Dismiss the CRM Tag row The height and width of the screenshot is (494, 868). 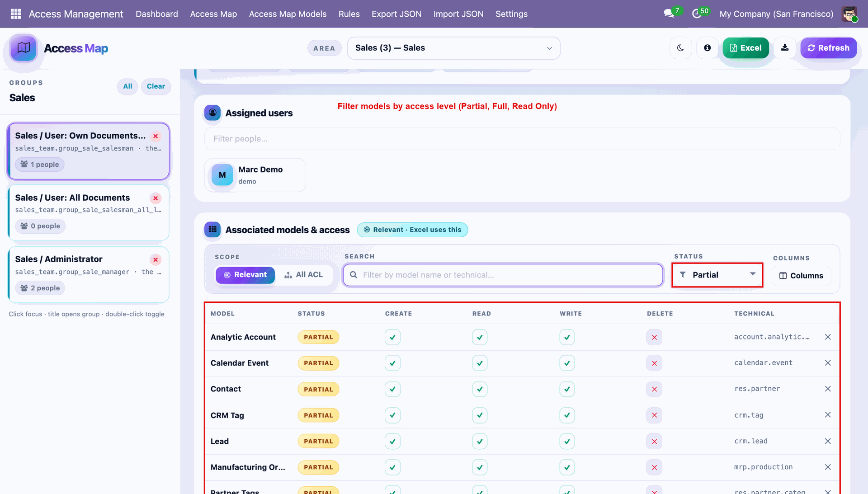828,415
